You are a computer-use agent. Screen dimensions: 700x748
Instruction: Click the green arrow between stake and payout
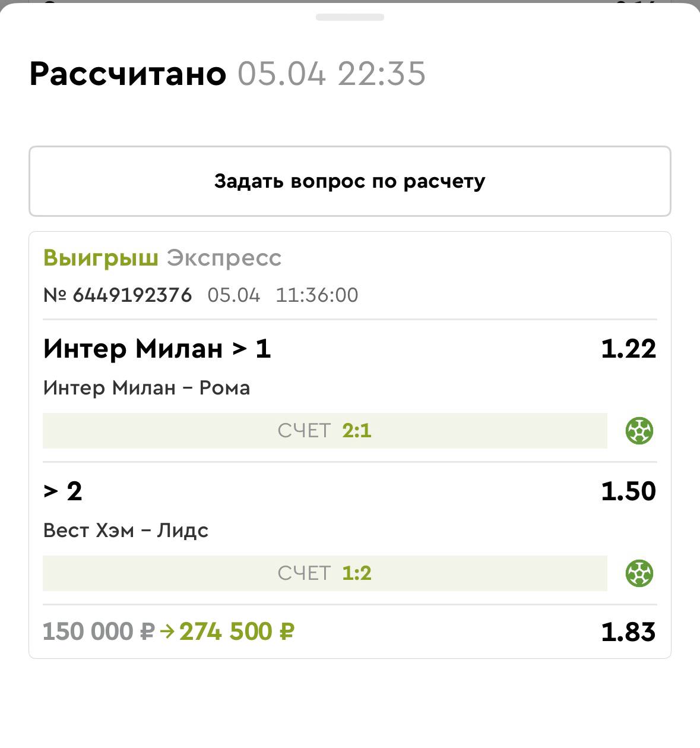click(x=167, y=632)
